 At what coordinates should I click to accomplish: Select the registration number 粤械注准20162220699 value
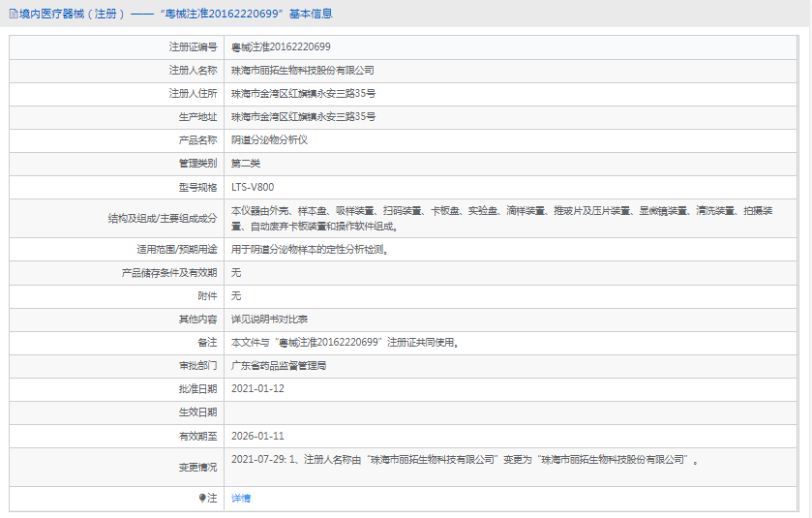(x=281, y=47)
